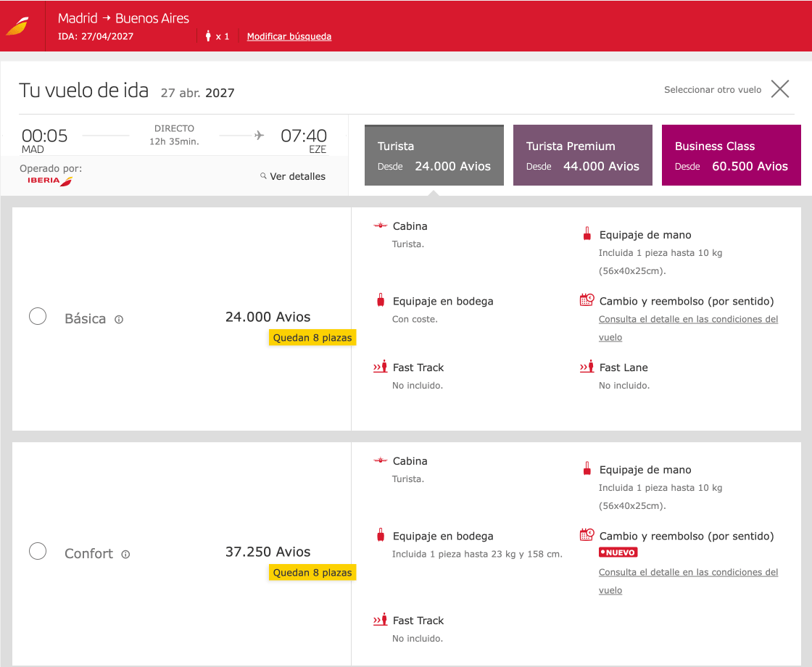Click the Quedan 8 plazas badge for Confort

[312, 572]
